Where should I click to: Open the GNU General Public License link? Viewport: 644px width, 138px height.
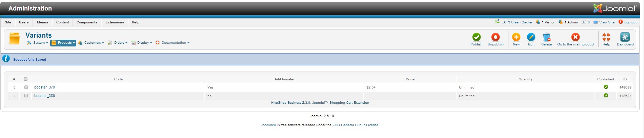tap(355, 125)
